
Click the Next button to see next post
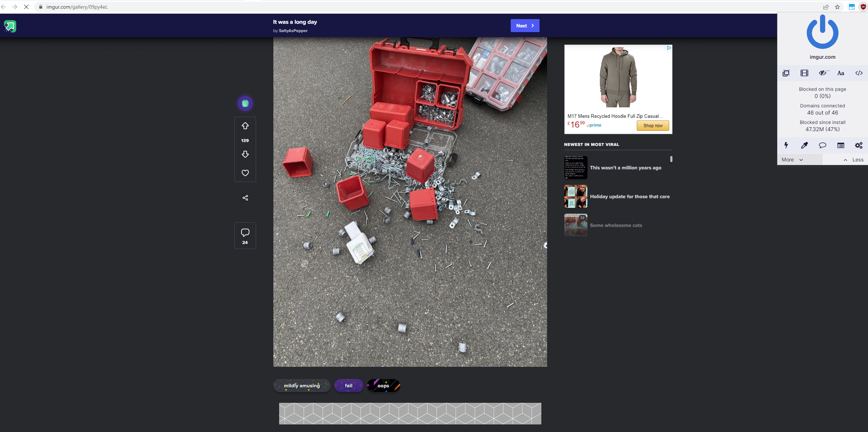[525, 25]
